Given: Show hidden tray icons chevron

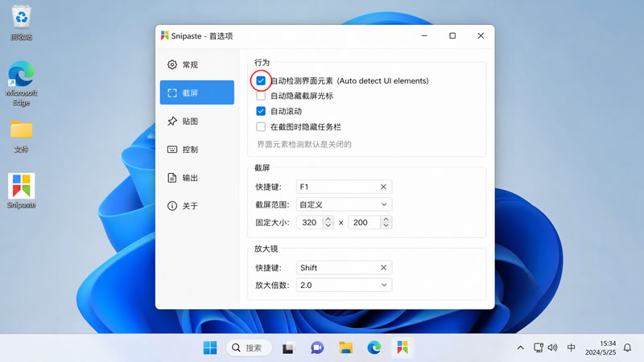Looking at the screenshot, I should tap(520, 348).
